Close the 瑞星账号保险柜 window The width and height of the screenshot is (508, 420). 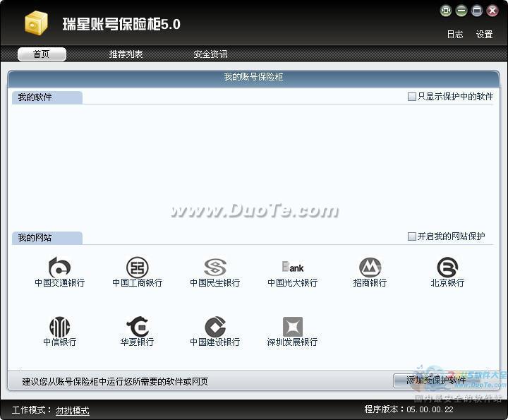[x=492, y=11]
